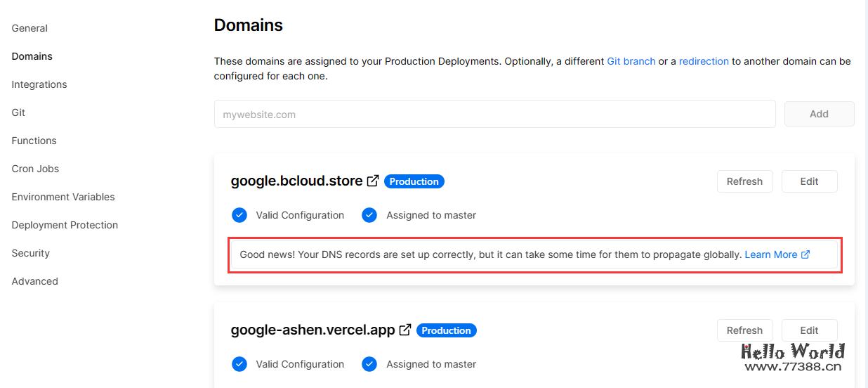Edit the google.bcloud.store domain
This screenshot has width=868, height=388.
point(809,181)
